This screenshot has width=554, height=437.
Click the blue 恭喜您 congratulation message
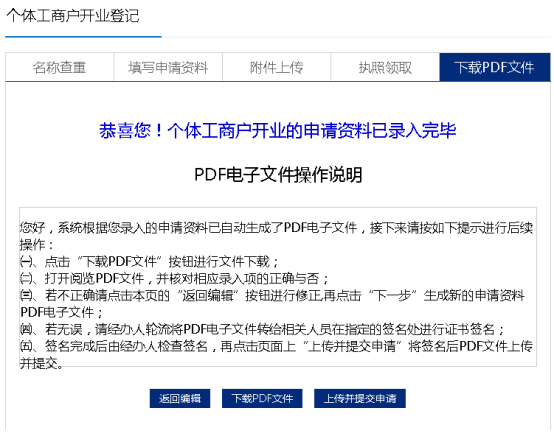click(x=277, y=130)
